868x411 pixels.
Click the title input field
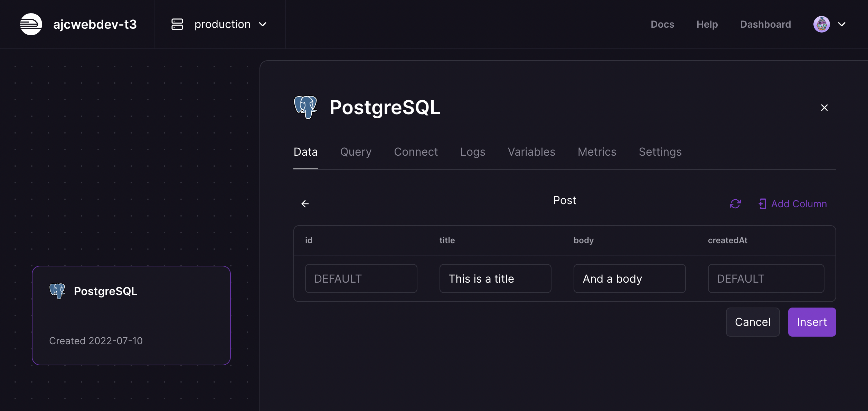[x=495, y=278]
